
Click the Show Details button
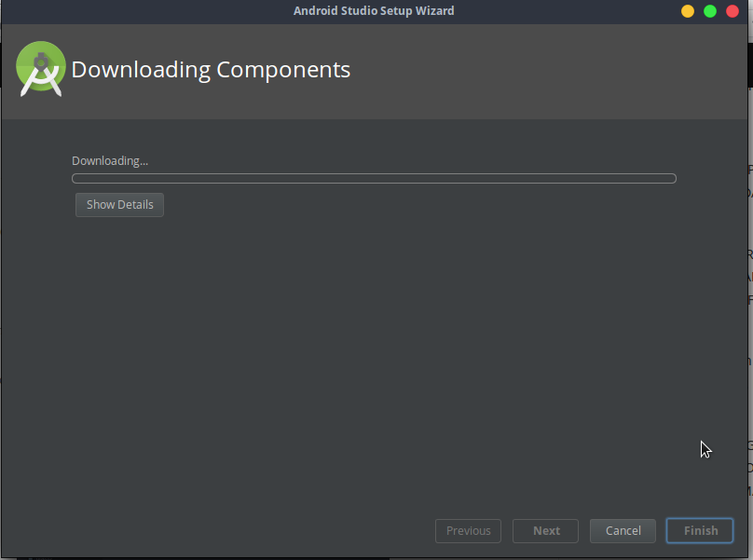click(119, 205)
